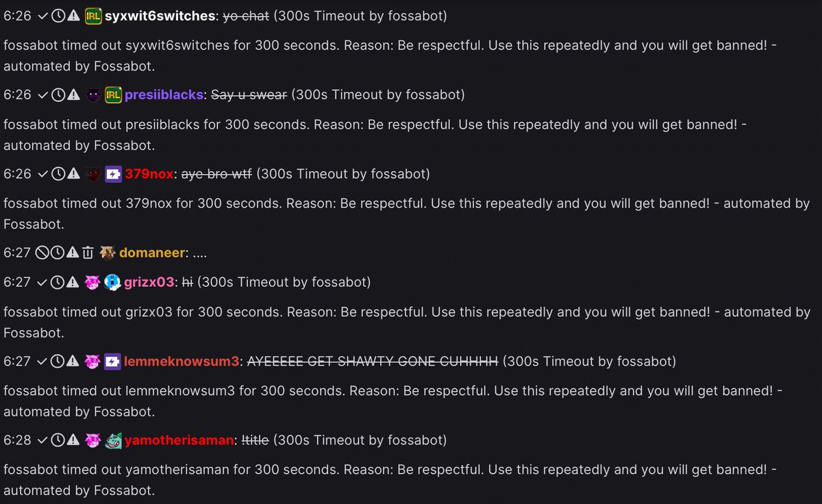Open the 379nox username in red
The height and width of the screenshot is (504, 822).
coord(149,174)
